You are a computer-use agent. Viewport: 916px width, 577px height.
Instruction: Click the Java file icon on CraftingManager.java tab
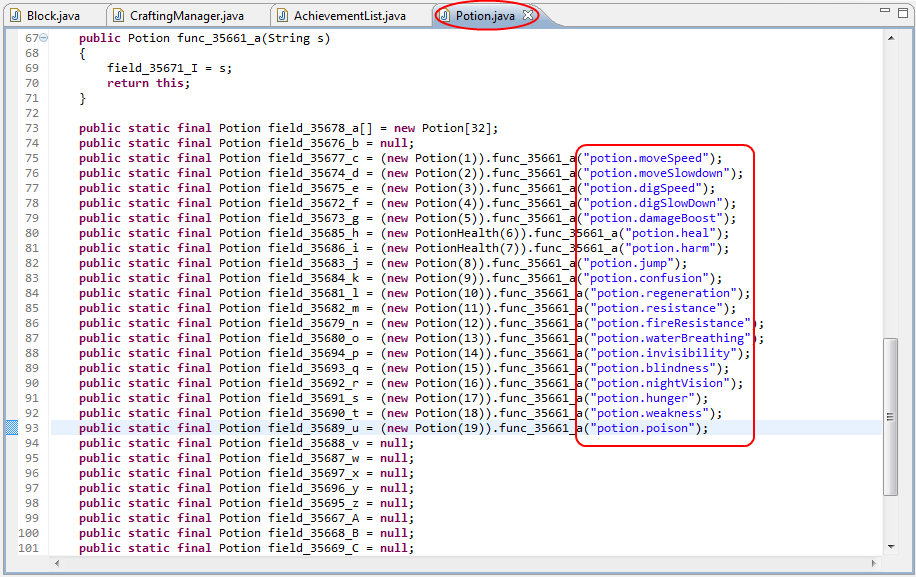[119, 16]
